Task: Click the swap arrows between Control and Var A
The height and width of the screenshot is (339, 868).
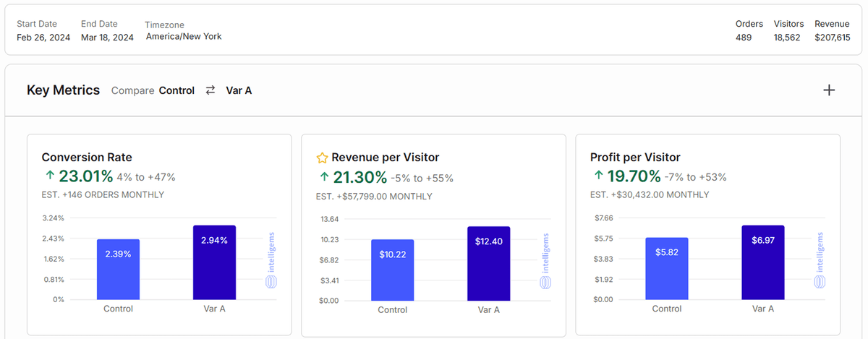Action: pos(210,90)
